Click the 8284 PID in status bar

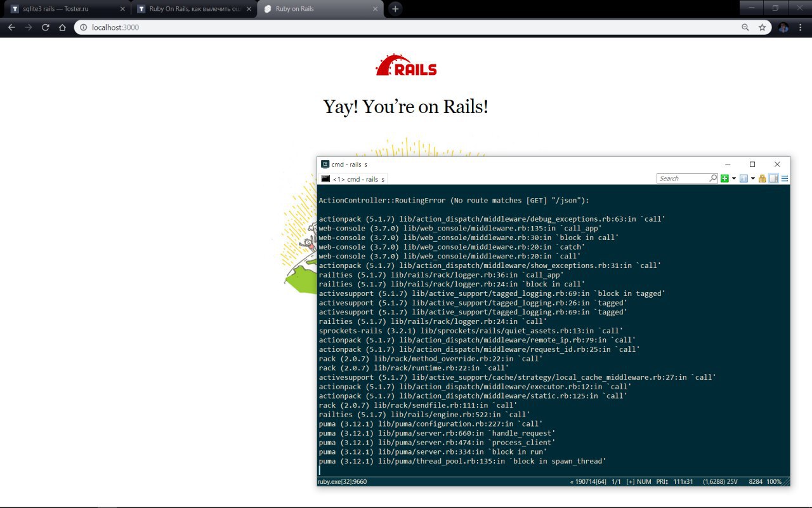point(756,481)
